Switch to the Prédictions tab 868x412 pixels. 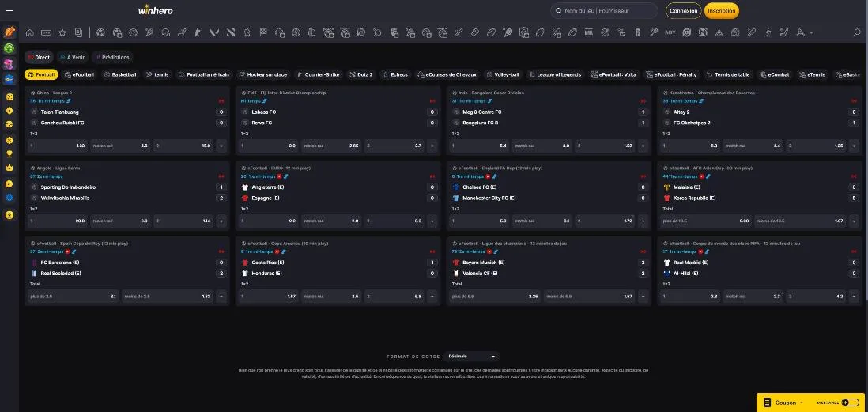(x=112, y=57)
